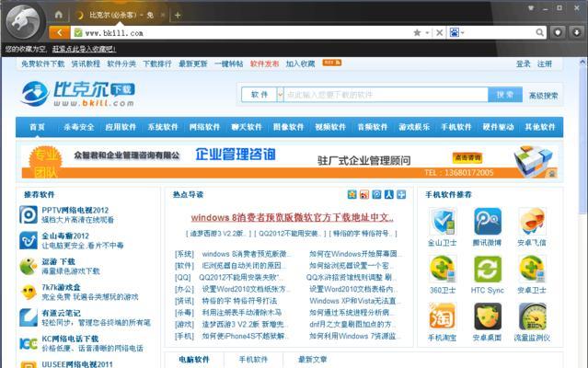Image resolution: width=588 pixels, height=368 pixels.
Task: Click the address bar URL www.bkill.com
Action: click(114, 33)
